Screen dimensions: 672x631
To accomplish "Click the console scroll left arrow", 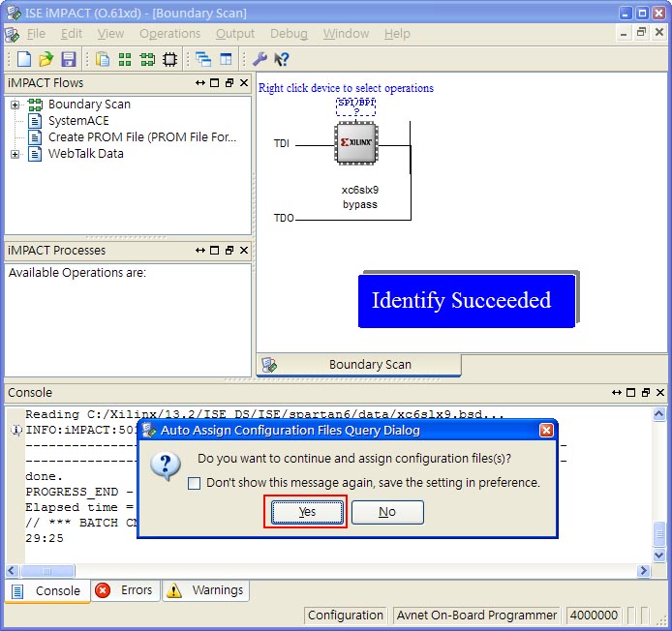I will (12, 571).
